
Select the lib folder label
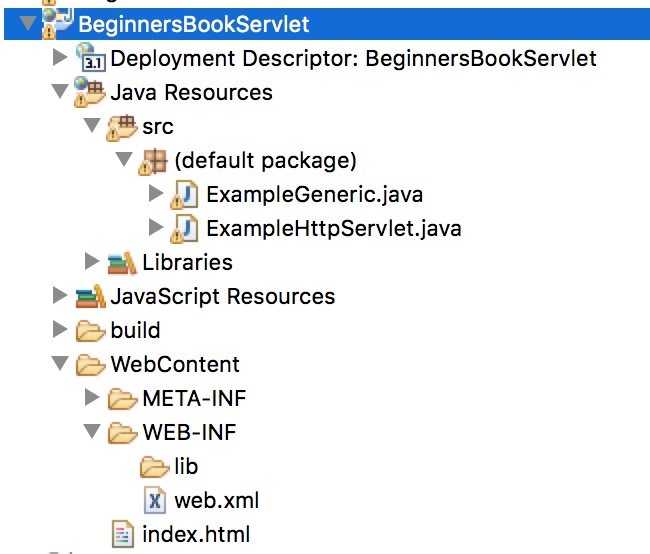186,467
